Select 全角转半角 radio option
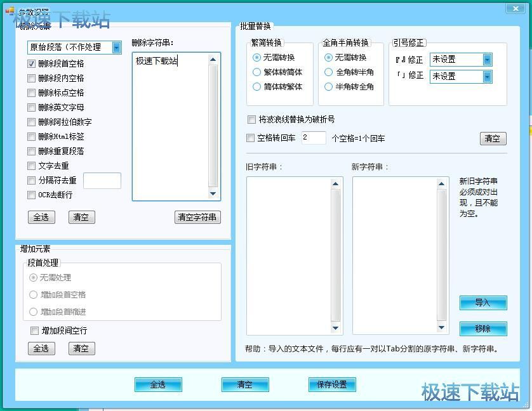The height and width of the screenshot is (411, 532). click(x=328, y=72)
